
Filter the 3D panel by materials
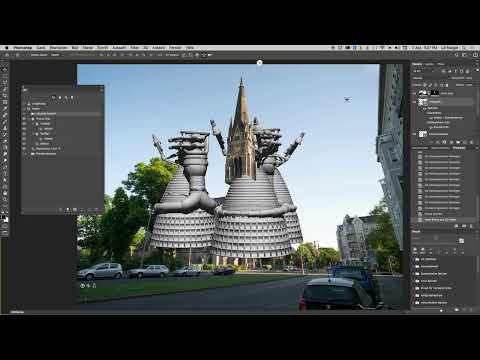(x=66, y=97)
